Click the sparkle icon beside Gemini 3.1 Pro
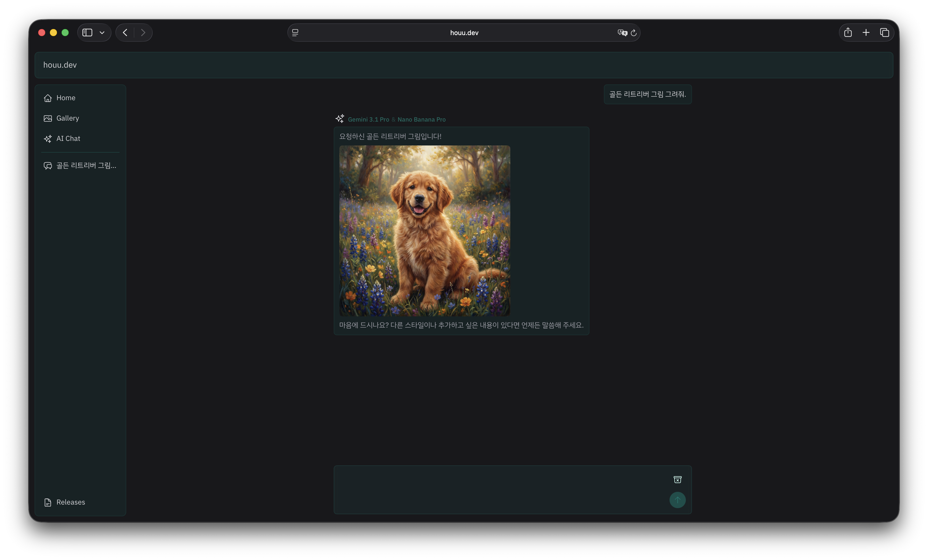 (x=340, y=119)
